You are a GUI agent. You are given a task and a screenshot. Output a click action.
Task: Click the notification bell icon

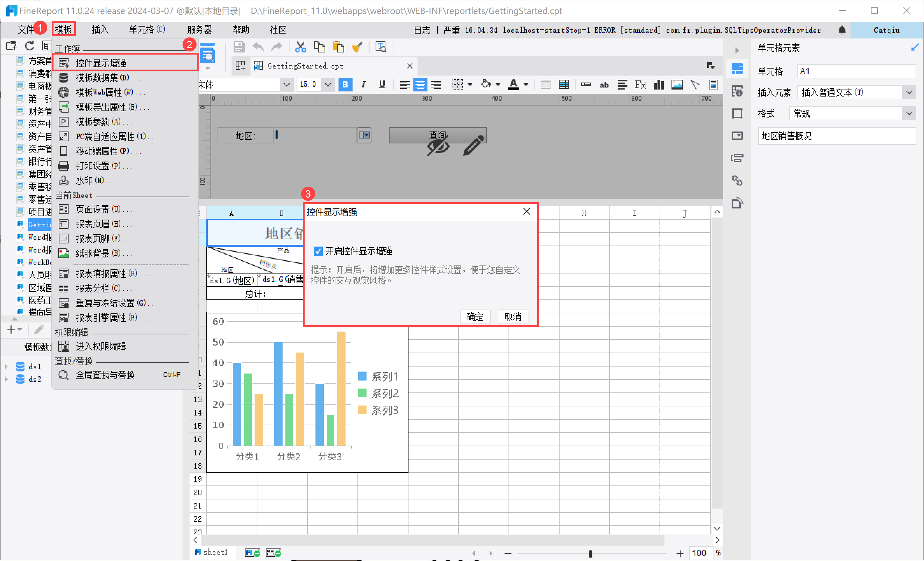click(842, 30)
